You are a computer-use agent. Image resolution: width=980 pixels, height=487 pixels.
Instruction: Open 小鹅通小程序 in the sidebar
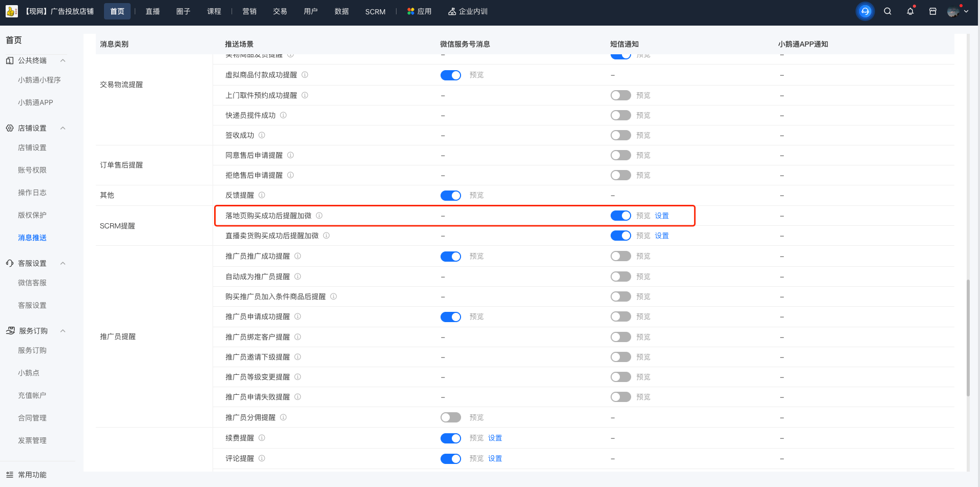click(39, 80)
